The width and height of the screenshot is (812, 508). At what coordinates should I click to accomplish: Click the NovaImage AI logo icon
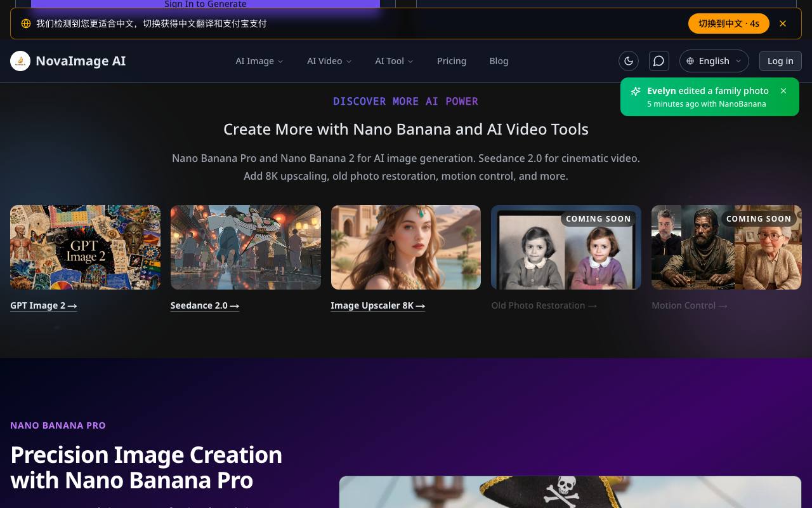click(20, 61)
